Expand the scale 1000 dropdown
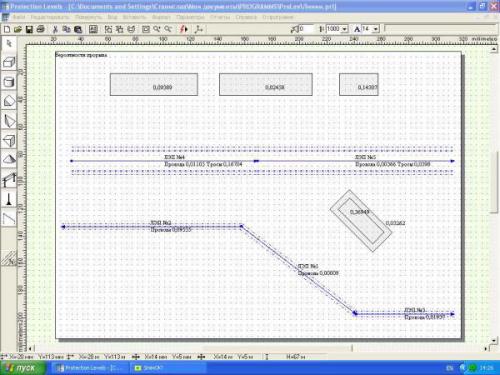Image resolution: width=500 pixels, height=375 pixels. pyautogui.click(x=345, y=29)
